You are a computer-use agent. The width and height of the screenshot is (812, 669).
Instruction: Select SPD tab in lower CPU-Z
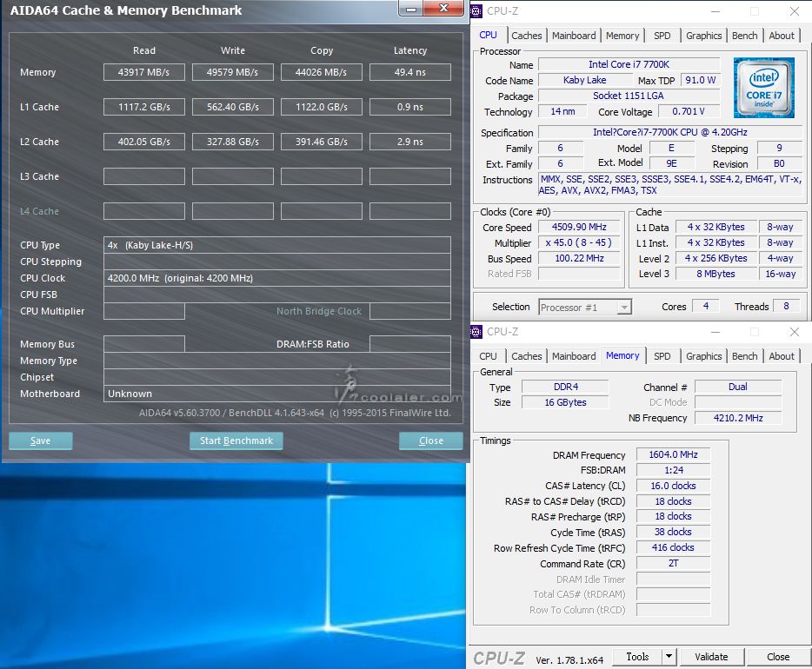(x=662, y=356)
